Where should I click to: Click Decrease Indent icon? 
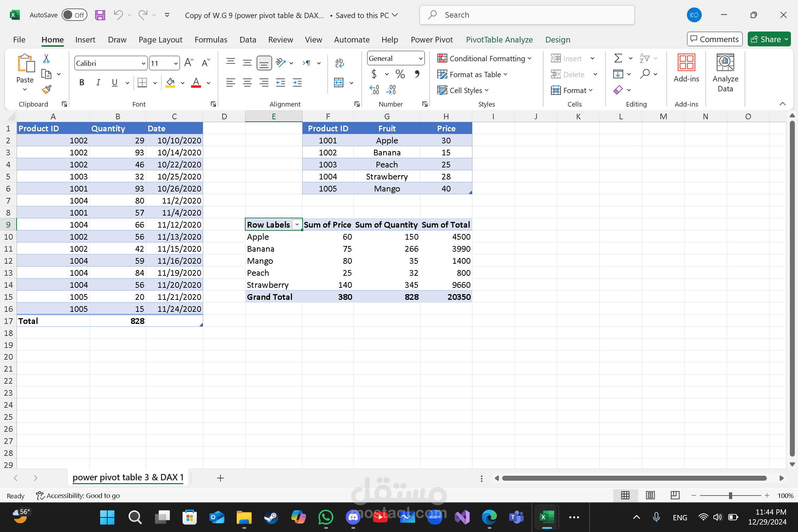coord(281,82)
